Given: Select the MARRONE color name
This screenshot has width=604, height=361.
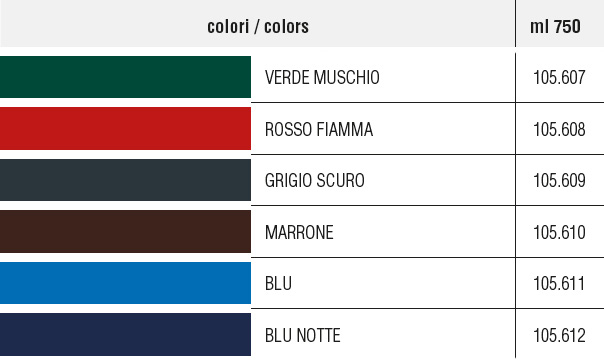Looking at the screenshot, I should pos(299,232).
